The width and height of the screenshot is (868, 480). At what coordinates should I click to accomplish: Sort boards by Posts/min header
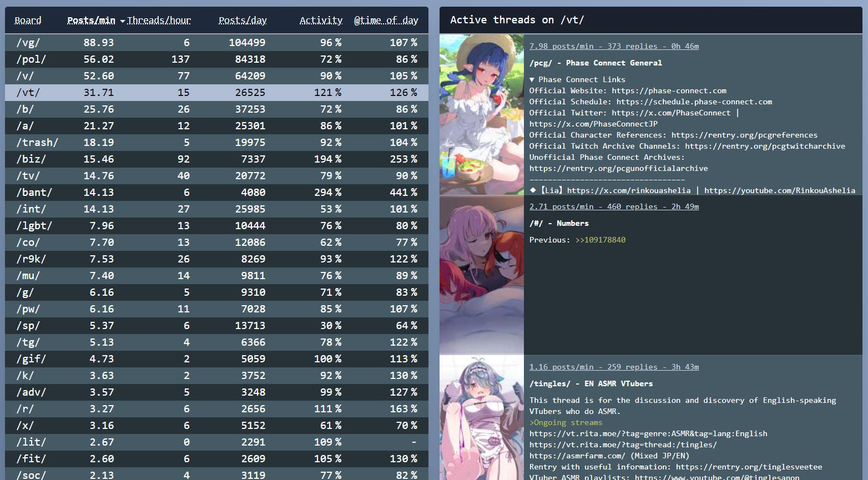(x=92, y=21)
